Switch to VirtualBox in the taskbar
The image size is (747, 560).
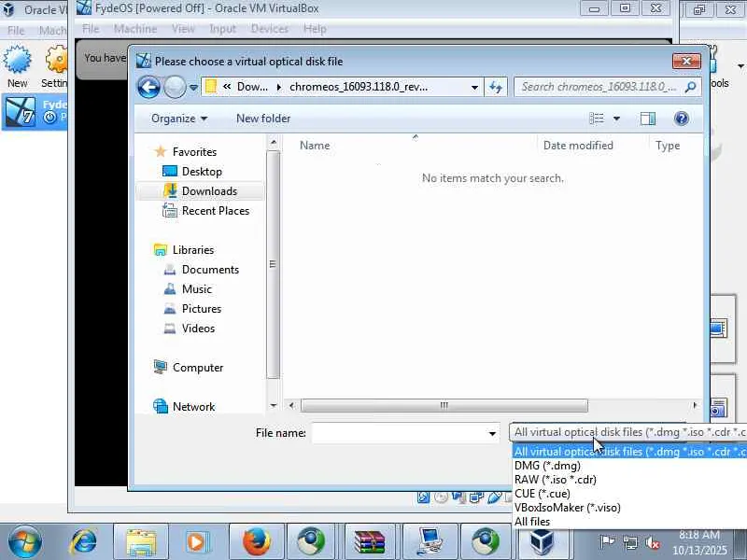tap(541, 542)
